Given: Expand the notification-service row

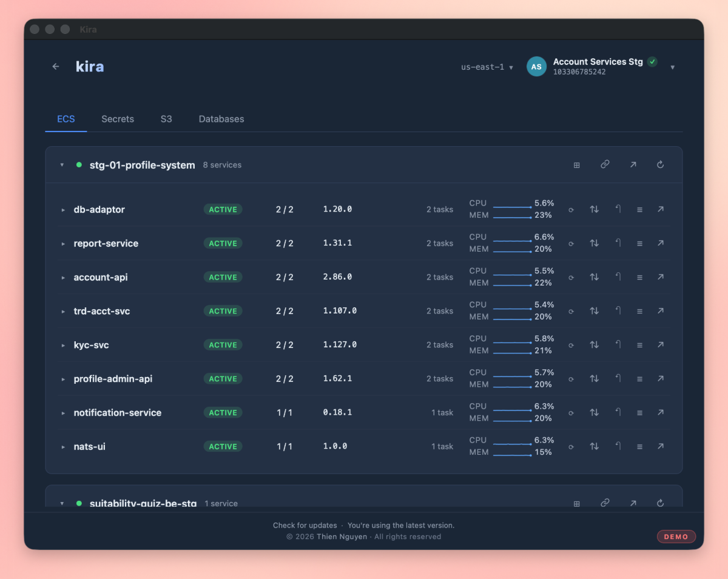Looking at the screenshot, I should pos(63,413).
